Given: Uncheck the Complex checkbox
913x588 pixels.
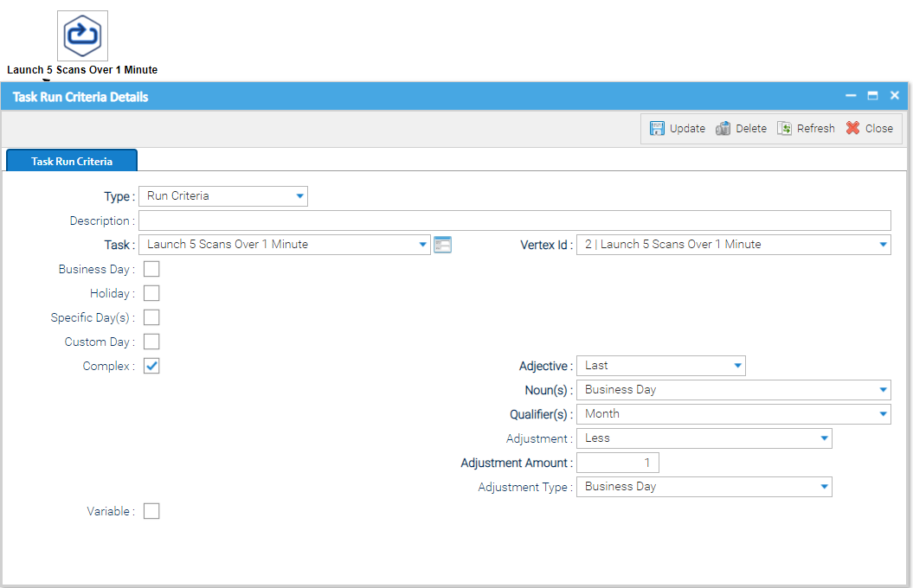Looking at the screenshot, I should click(151, 366).
